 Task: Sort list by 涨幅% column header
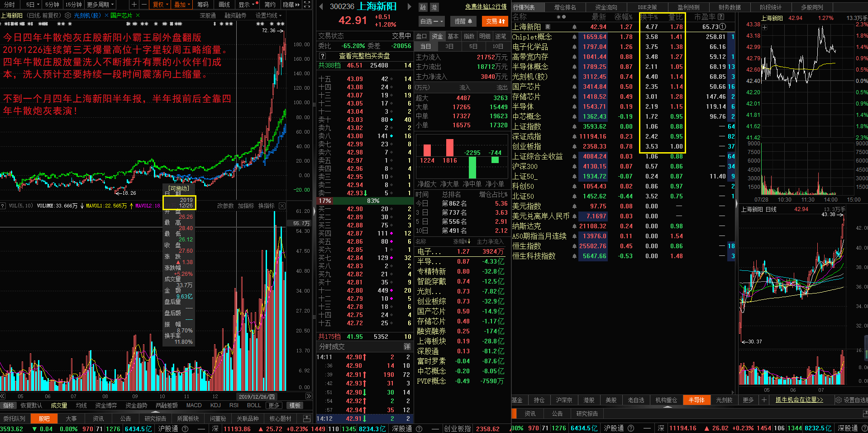click(623, 17)
